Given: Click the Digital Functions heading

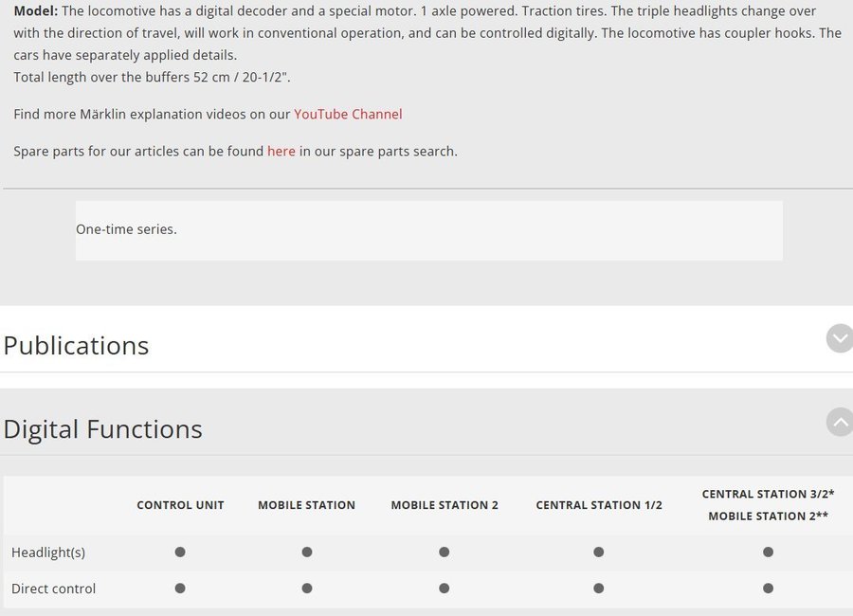Looking at the screenshot, I should 103,429.
